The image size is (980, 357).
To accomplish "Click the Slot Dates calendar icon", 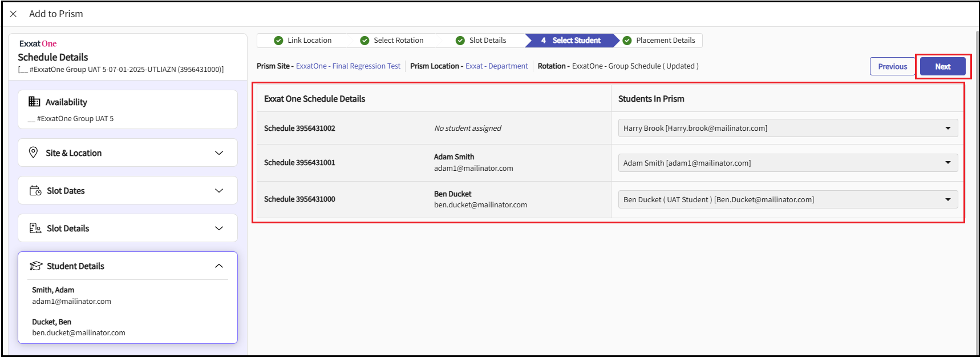I will click(35, 191).
